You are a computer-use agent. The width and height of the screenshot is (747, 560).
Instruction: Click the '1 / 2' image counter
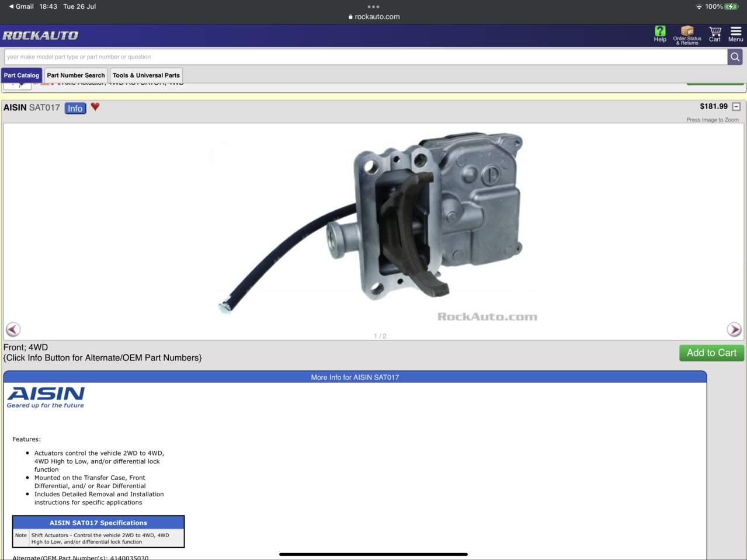[380, 336]
